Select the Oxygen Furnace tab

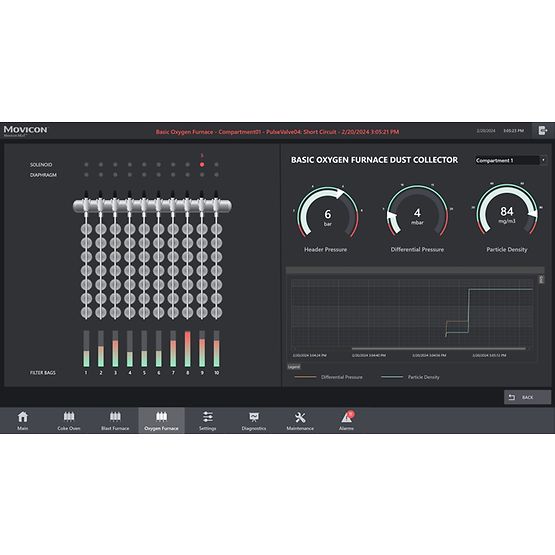[x=161, y=420]
